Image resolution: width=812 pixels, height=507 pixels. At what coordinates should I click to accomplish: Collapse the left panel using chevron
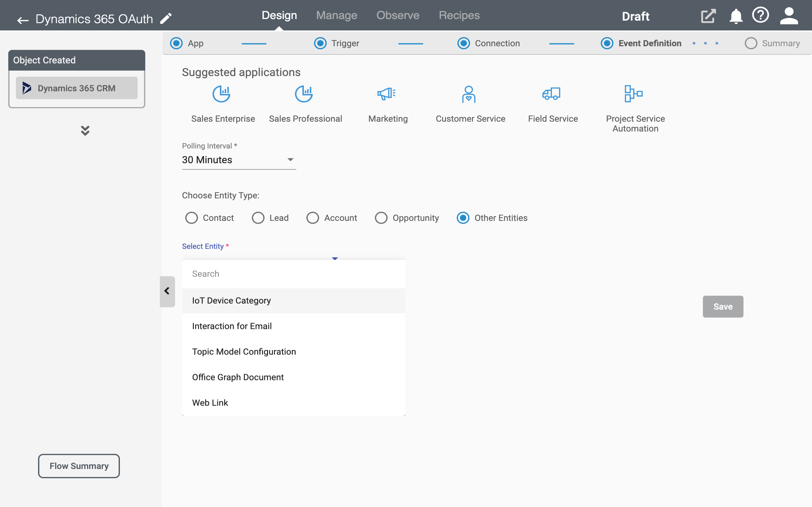(168, 290)
